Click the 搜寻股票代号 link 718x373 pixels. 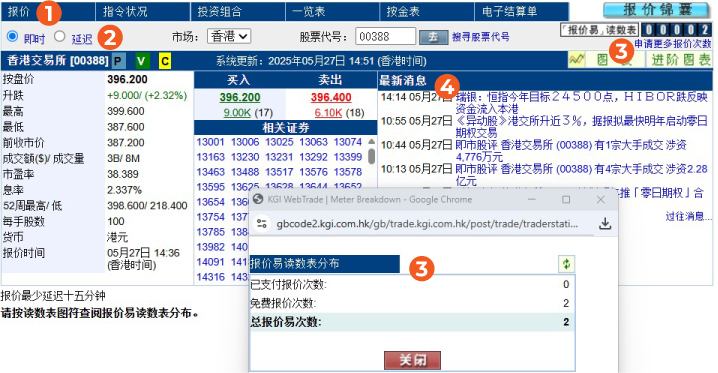[480, 37]
